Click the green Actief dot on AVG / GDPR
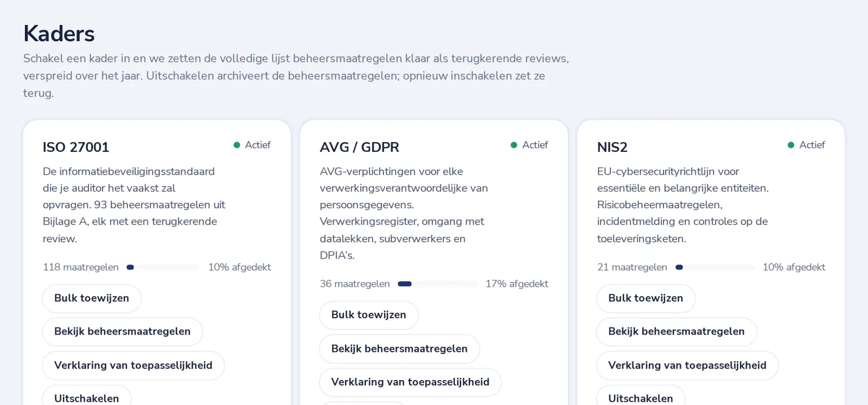This screenshot has height=405, width=868. [514, 145]
